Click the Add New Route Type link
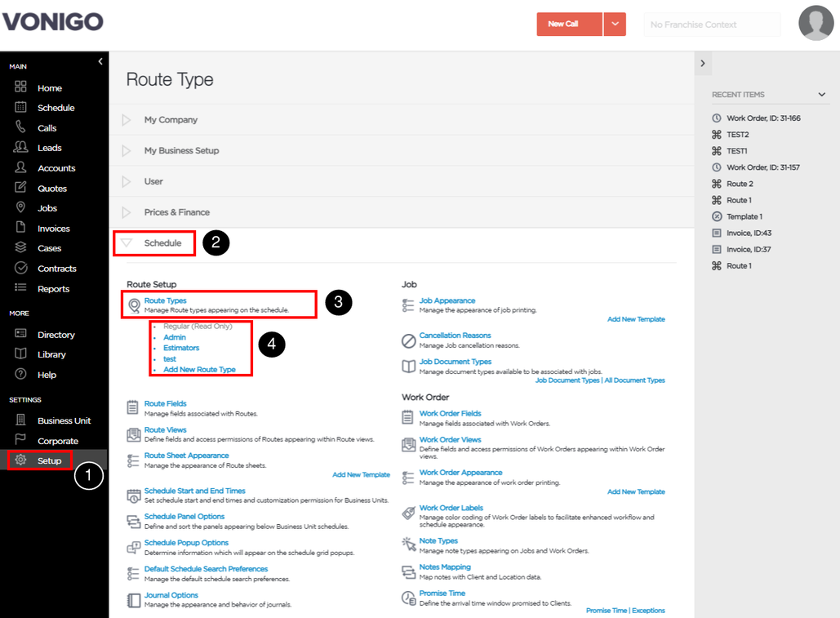Viewport: 840px width, 618px height. (199, 370)
